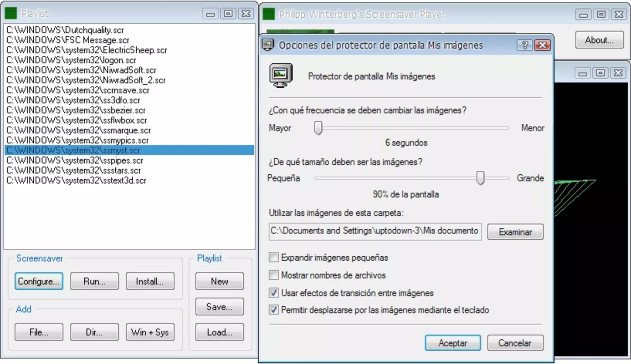The width and height of the screenshot is (631, 364).
Task: Click the Add Dir... button
Action: 94,332
